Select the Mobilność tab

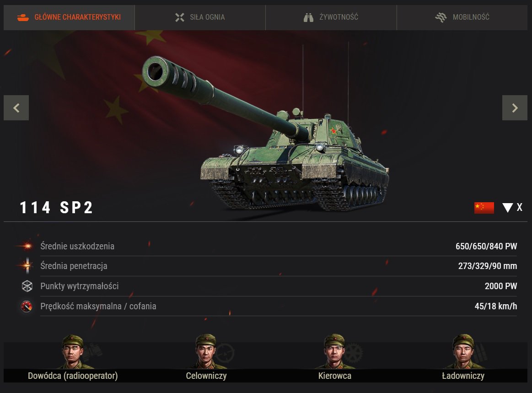pos(462,17)
